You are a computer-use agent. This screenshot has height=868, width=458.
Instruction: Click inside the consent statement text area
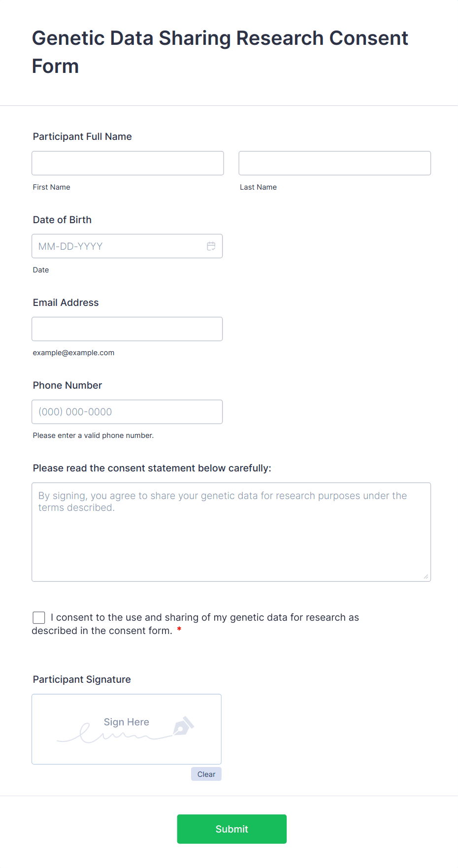231,532
